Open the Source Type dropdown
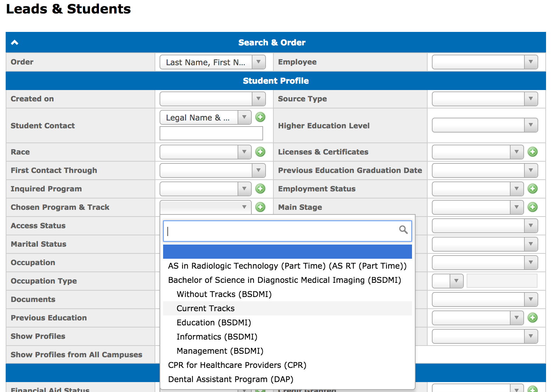551x392 pixels. tap(485, 99)
